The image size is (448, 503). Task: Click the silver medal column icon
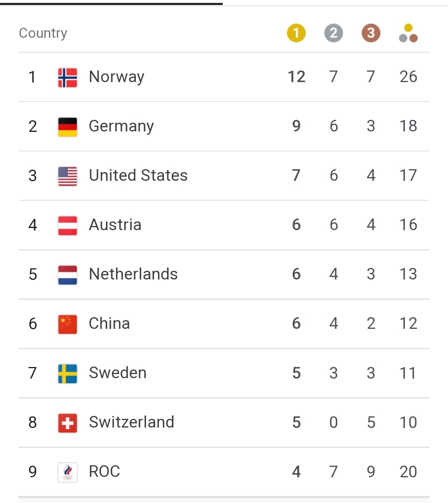[x=334, y=33]
